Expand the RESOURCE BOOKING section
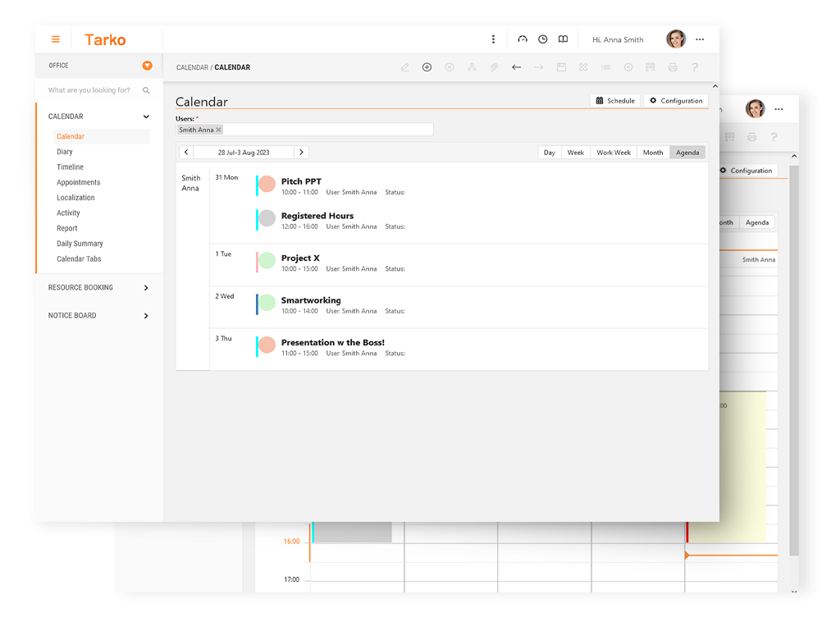The image size is (840, 640). (x=146, y=288)
